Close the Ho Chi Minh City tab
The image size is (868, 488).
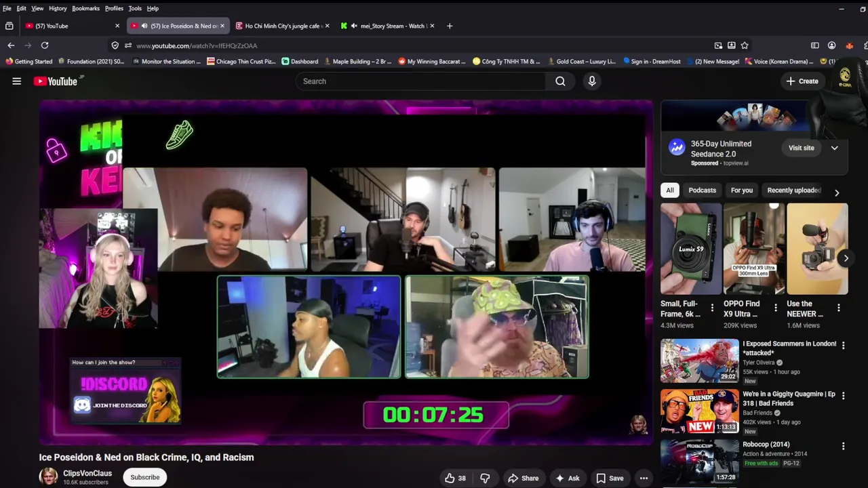327,26
